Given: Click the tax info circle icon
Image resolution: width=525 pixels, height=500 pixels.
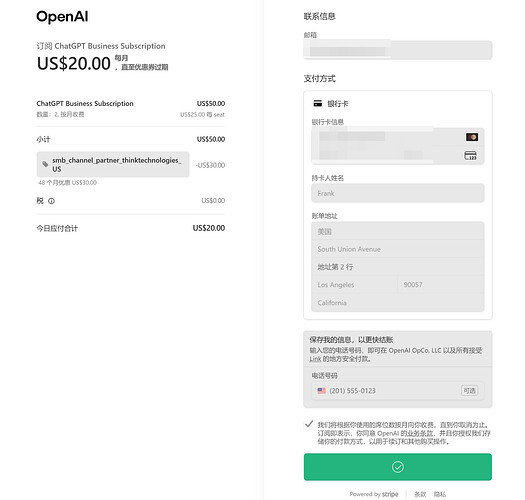Looking at the screenshot, I should click(51, 201).
